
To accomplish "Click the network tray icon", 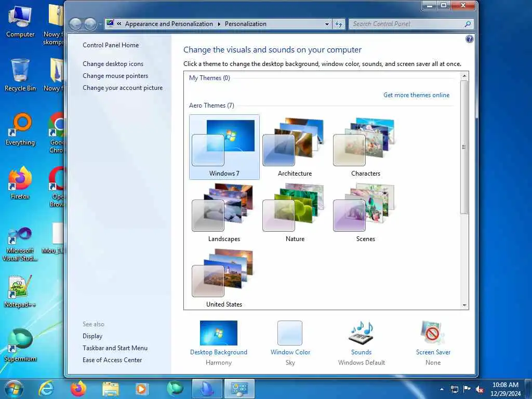I will [454, 389].
